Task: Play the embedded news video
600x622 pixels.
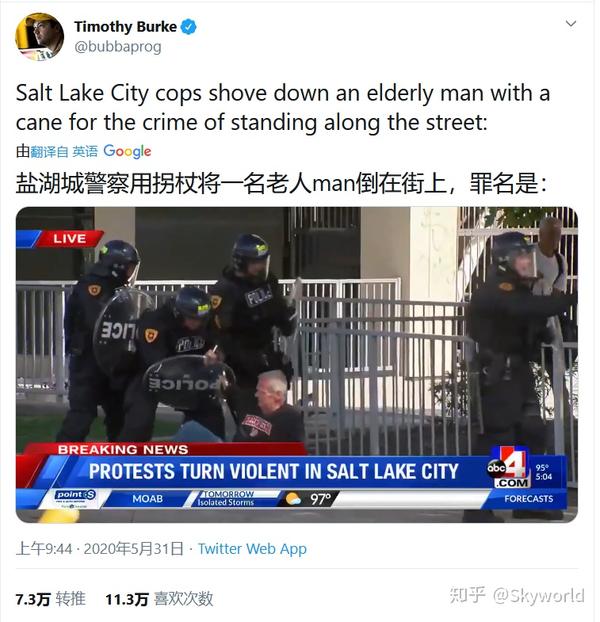Action: click(x=297, y=364)
